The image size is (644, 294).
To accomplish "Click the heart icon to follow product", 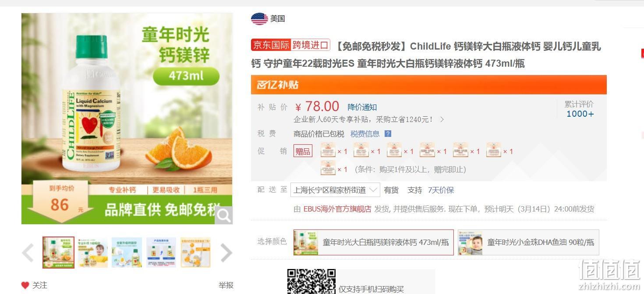I will [25, 285].
